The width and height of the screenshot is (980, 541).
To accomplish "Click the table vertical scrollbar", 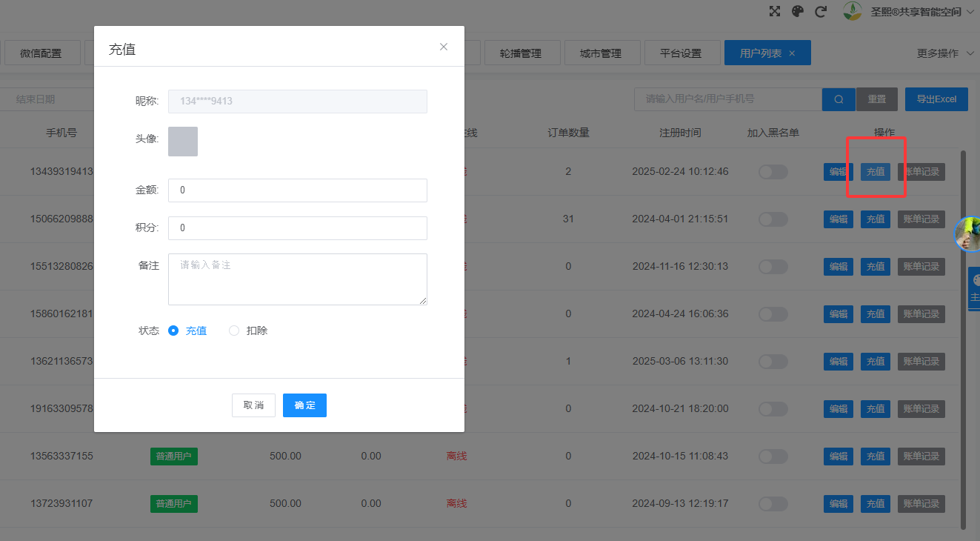I will (x=963, y=339).
